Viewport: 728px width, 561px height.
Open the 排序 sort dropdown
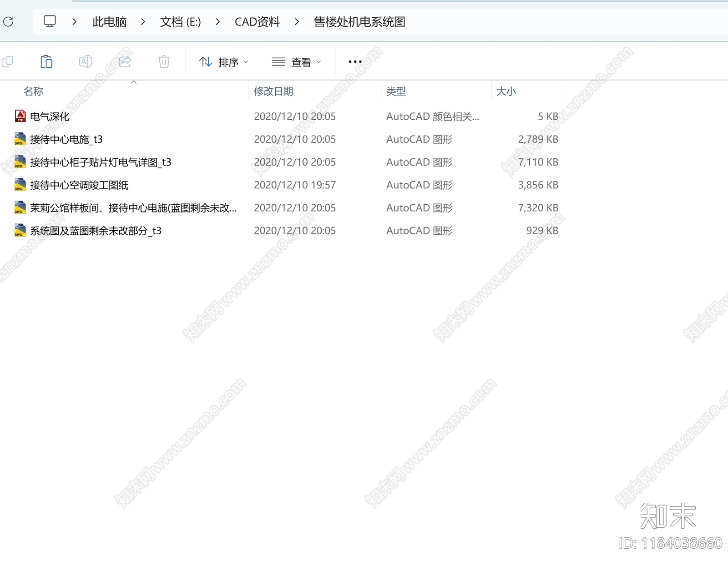click(x=223, y=62)
